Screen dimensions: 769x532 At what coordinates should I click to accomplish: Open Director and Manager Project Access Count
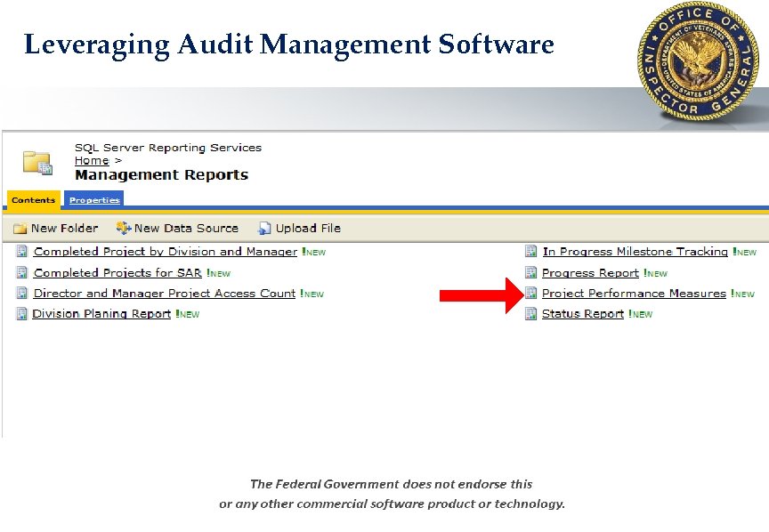165,294
